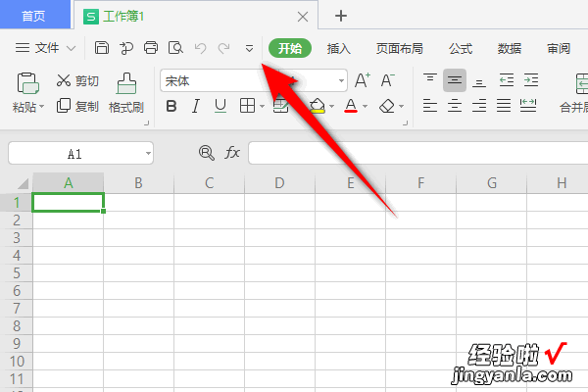
Task: Add a new tab with plus button
Action: [x=341, y=16]
